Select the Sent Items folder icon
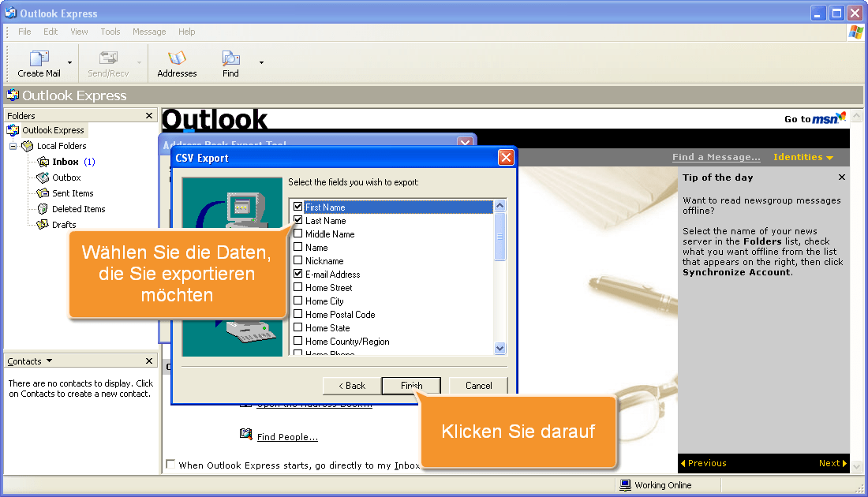This screenshot has height=497, width=868. (x=43, y=193)
